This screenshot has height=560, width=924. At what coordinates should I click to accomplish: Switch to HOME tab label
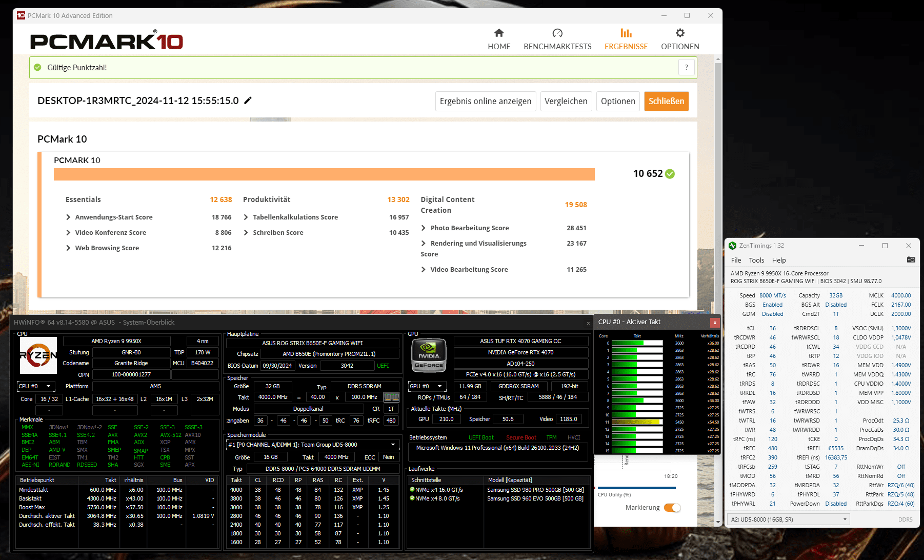click(x=499, y=47)
